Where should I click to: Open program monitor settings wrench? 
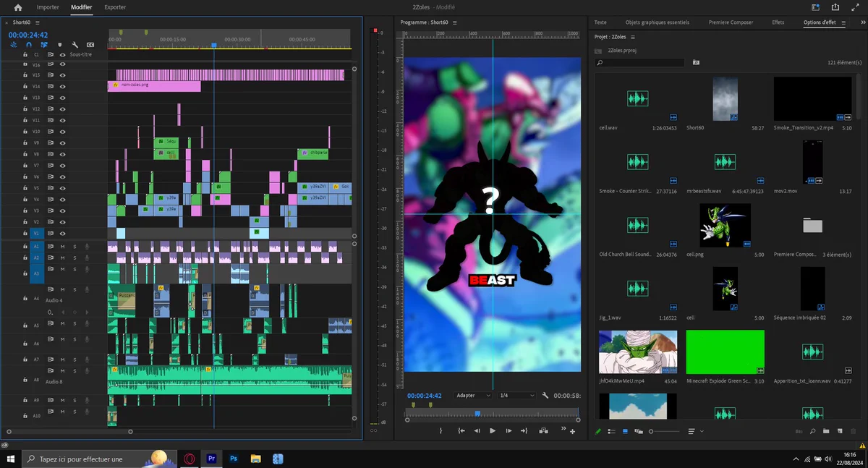[545, 396]
